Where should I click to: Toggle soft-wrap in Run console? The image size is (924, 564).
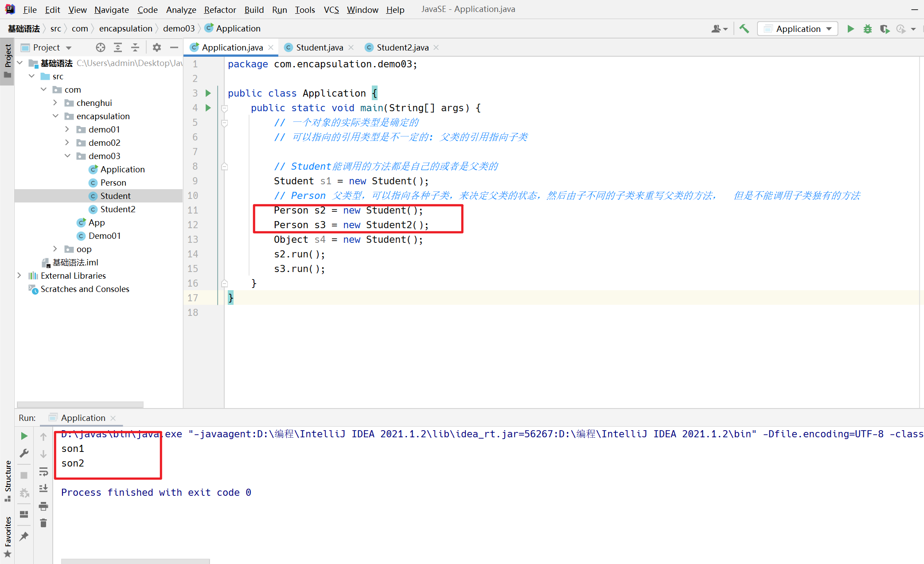tap(43, 471)
